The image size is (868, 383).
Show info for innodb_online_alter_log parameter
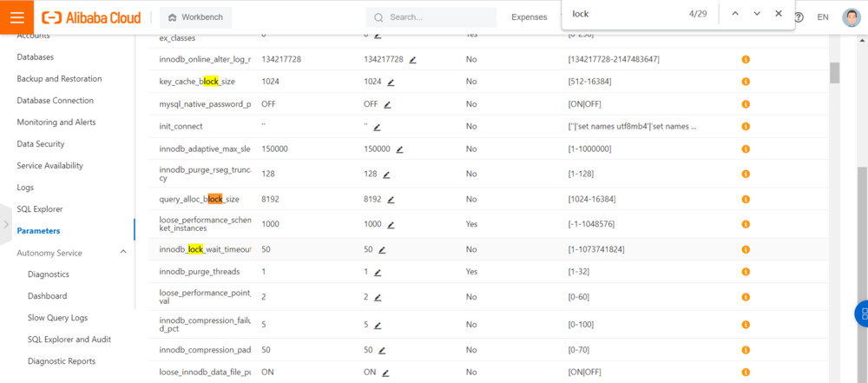tap(746, 60)
